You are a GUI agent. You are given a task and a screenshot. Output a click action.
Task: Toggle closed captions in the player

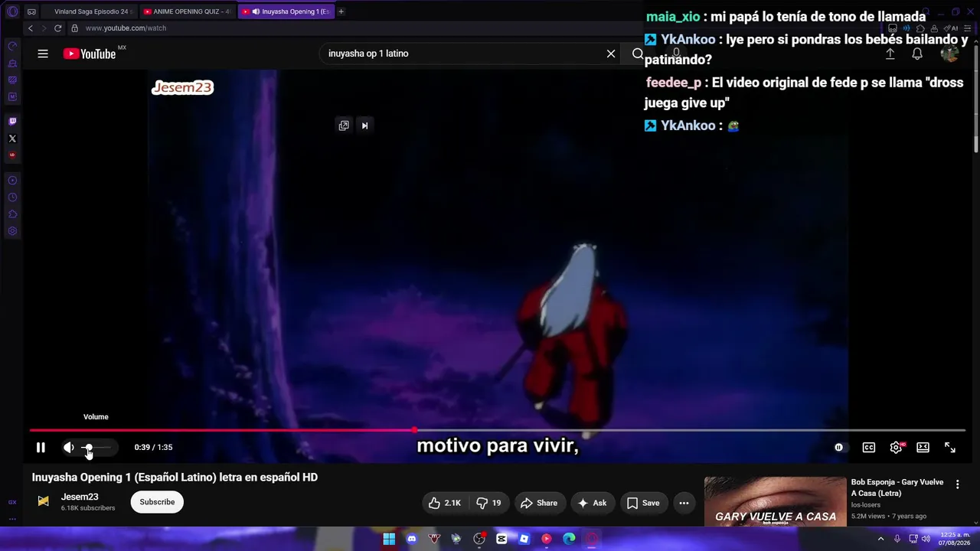[869, 448]
